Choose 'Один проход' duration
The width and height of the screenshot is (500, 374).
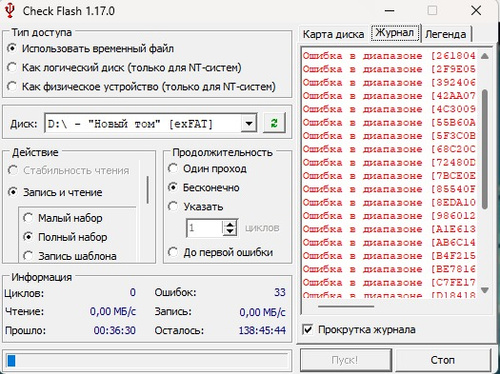207,169
